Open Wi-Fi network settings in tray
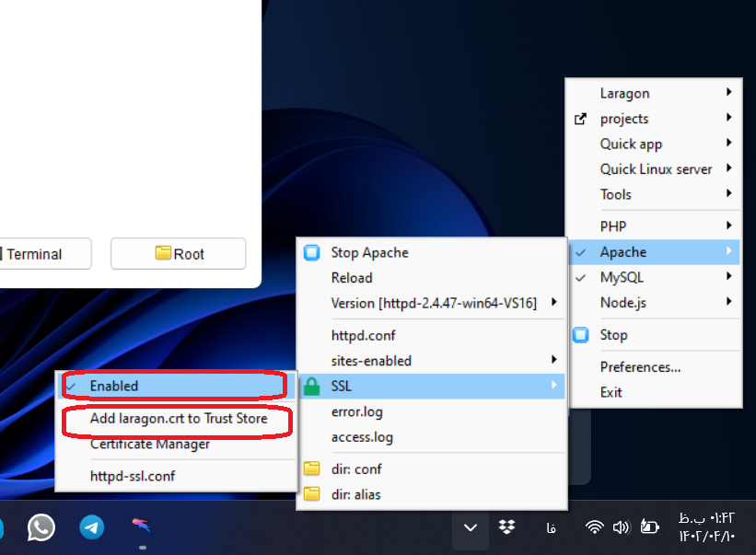756x555 pixels. point(595,527)
